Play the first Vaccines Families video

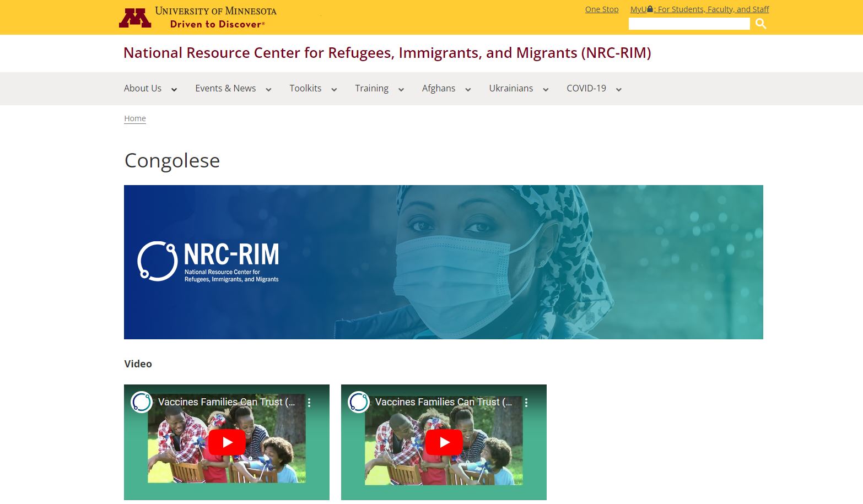pos(226,442)
